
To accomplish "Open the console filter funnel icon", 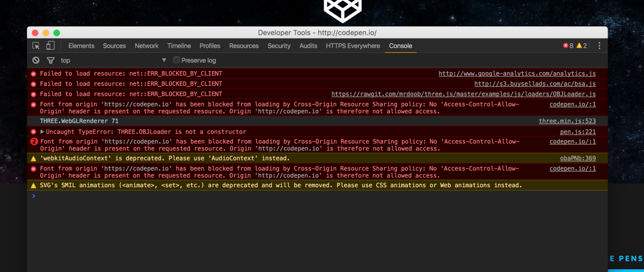I will pyautogui.click(x=50, y=61).
